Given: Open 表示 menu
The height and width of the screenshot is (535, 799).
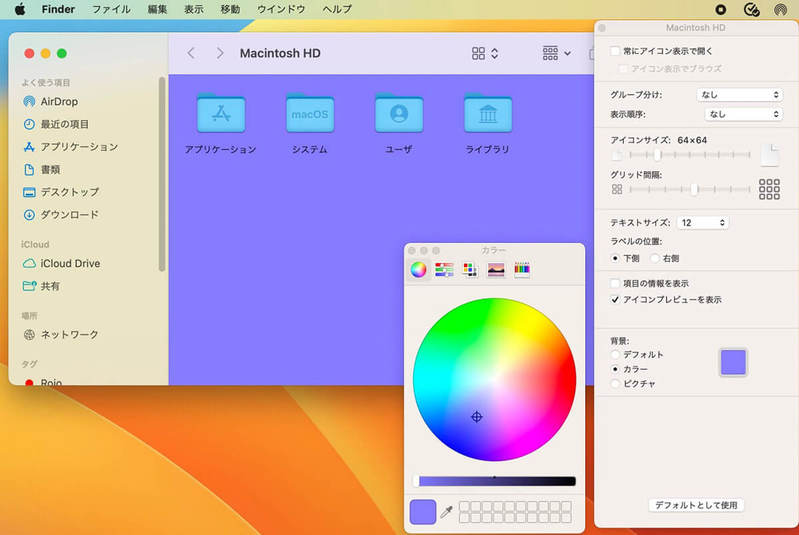Looking at the screenshot, I should click(x=194, y=9).
